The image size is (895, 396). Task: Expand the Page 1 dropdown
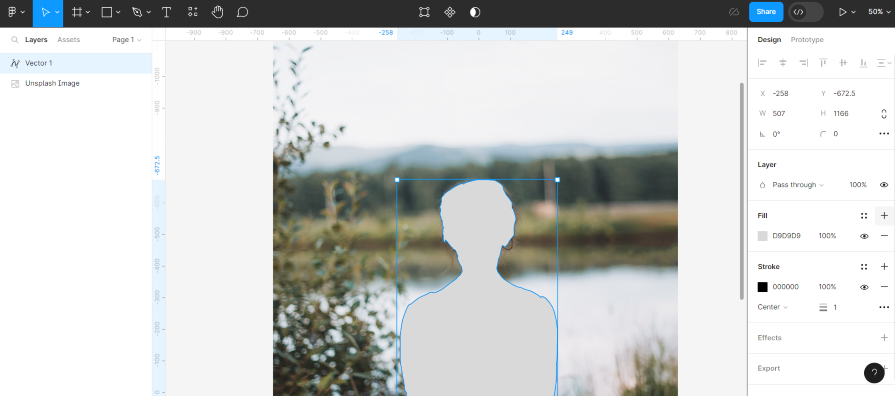pos(127,39)
